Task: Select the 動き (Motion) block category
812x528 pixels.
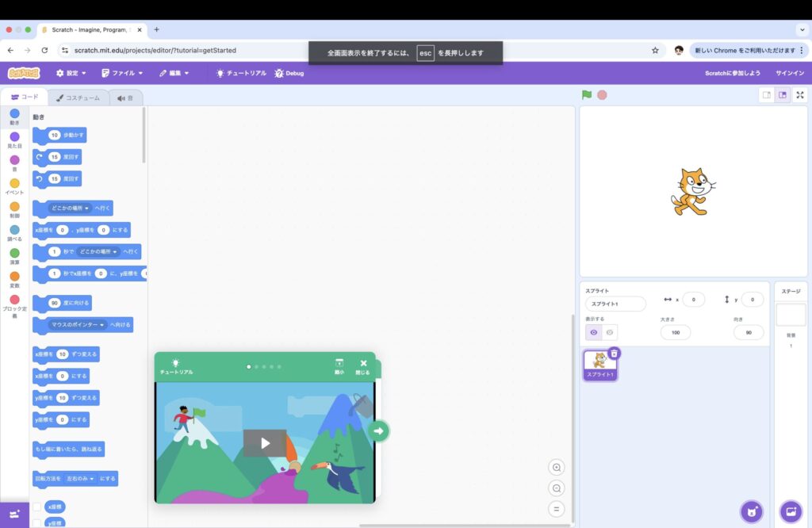Action: [x=14, y=117]
